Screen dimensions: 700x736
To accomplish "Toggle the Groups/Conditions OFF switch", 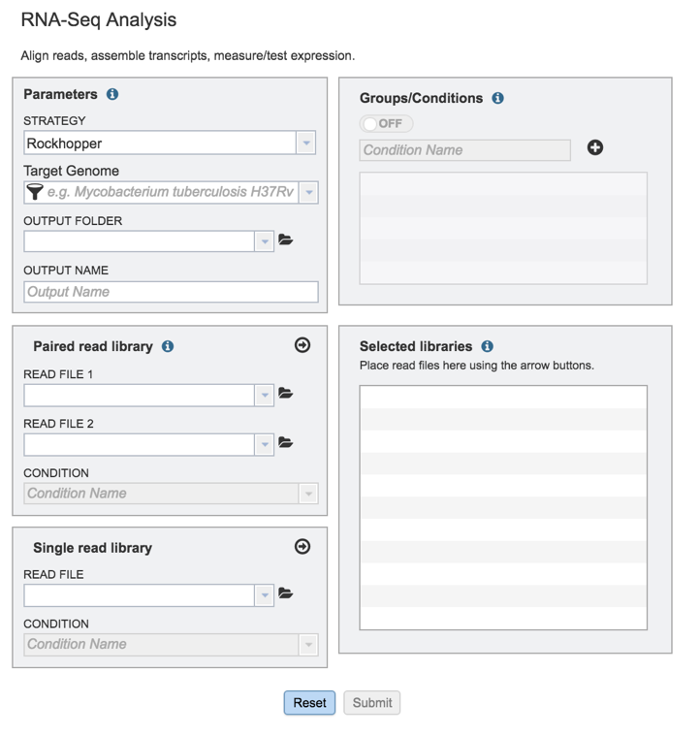I will point(386,124).
